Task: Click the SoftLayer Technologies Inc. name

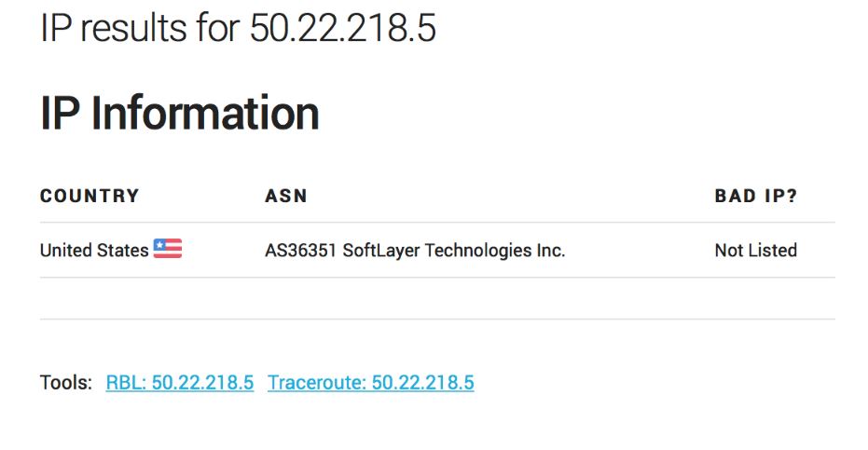Action: 454,251
